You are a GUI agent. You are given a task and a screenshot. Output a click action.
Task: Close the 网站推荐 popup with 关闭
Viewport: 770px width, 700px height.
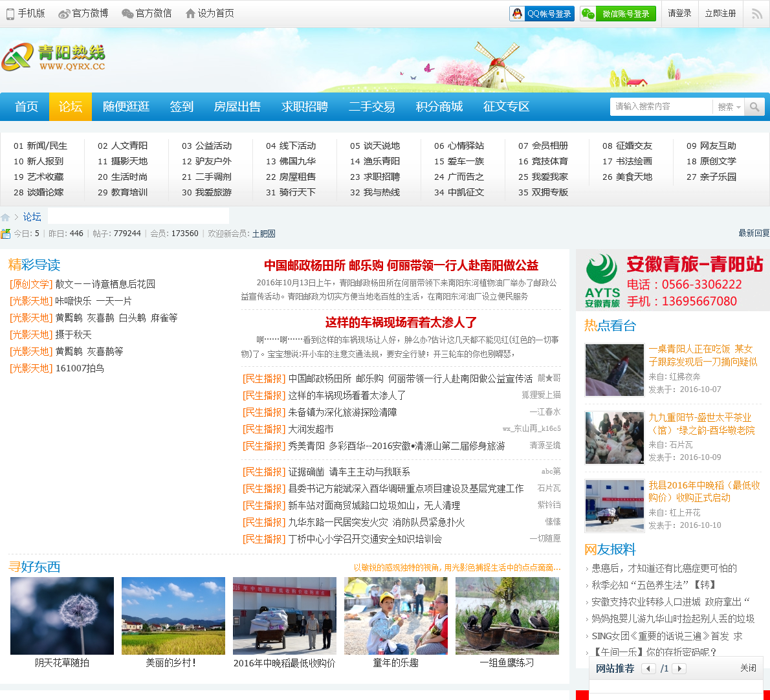[x=749, y=668]
